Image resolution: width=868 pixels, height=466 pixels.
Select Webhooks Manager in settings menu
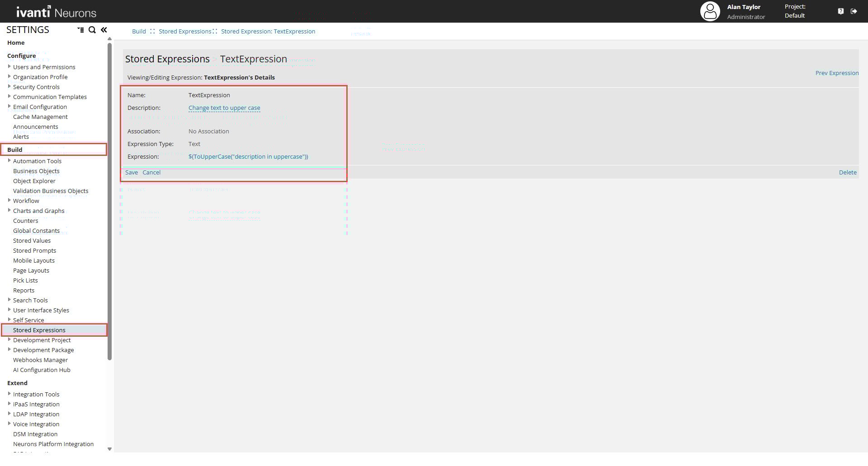[x=40, y=360]
